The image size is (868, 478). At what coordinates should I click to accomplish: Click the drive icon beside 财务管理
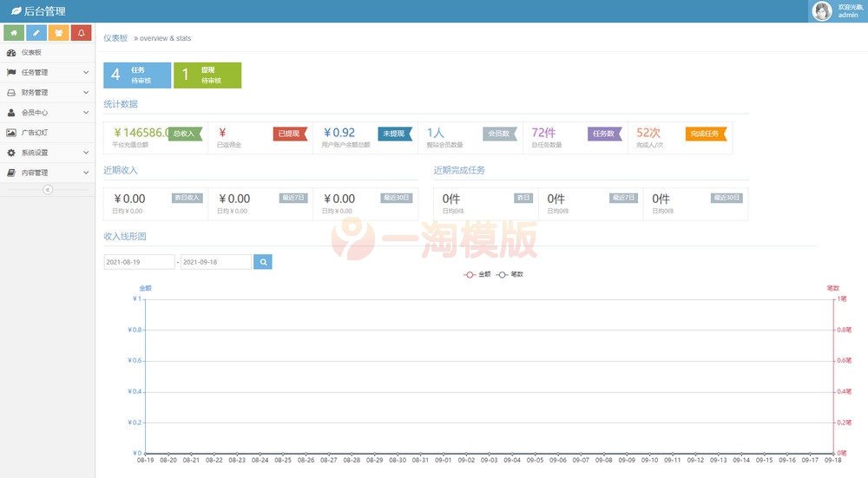[11, 93]
